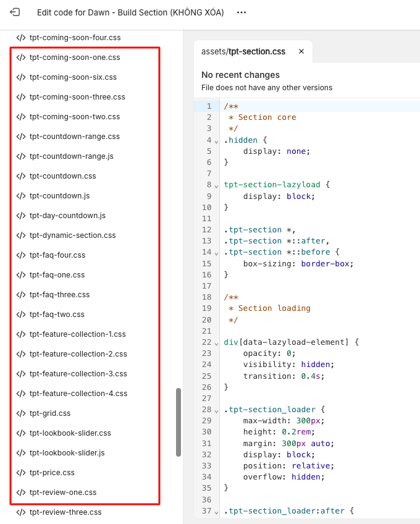420x524 pixels.
Task: Click the code icon beside tpt-faq-four.css
Action: (21, 255)
